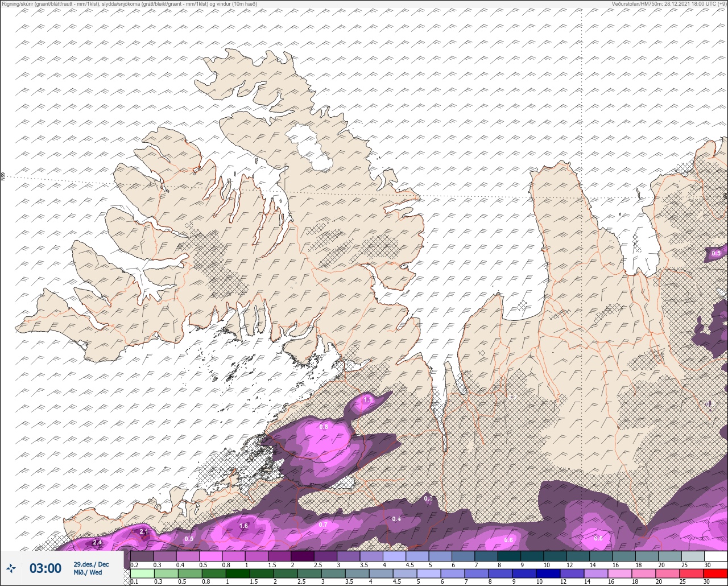
Task: Click the Rigning/skúrir map title text
Action: (x=129, y=3)
